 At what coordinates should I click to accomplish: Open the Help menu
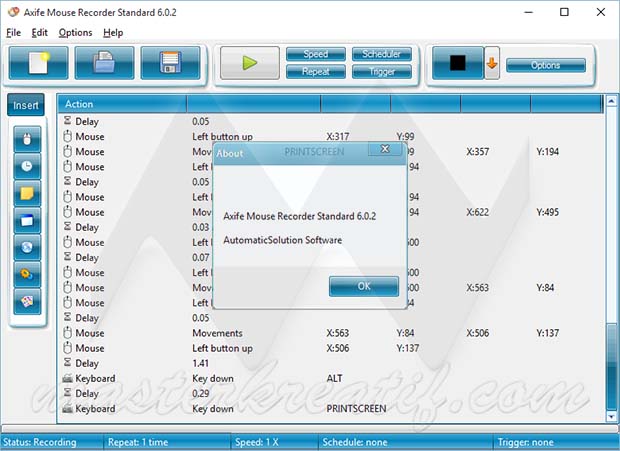[x=113, y=33]
